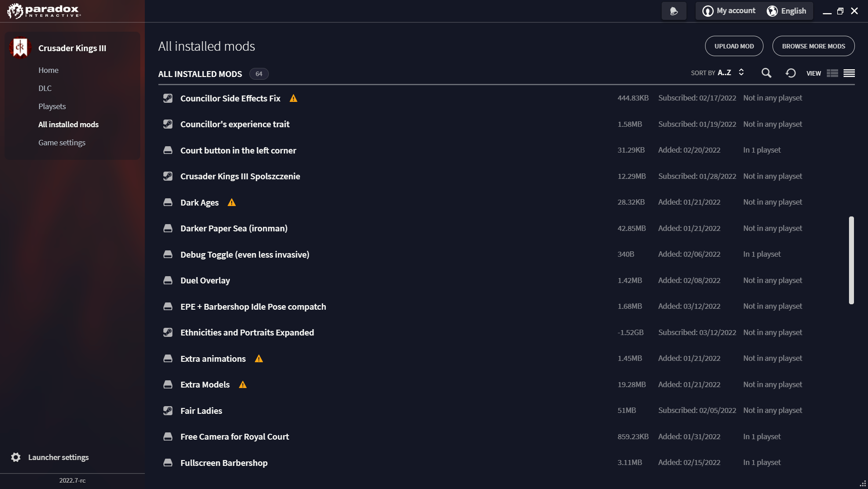The height and width of the screenshot is (489, 868).
Task: Click the drive icon for Duel Overlay
Action: click(168, 280)
